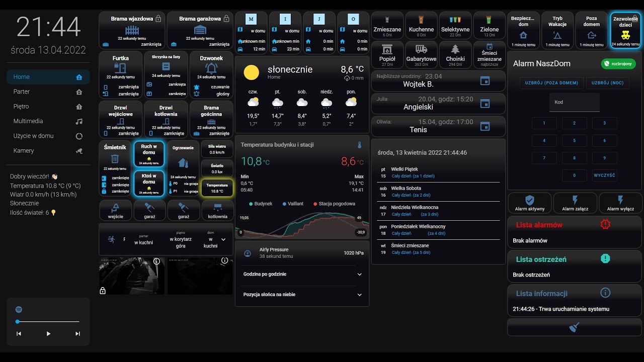Click the lock icon below camera
Screen dimensions: 644x362
[x=103, y=291]
